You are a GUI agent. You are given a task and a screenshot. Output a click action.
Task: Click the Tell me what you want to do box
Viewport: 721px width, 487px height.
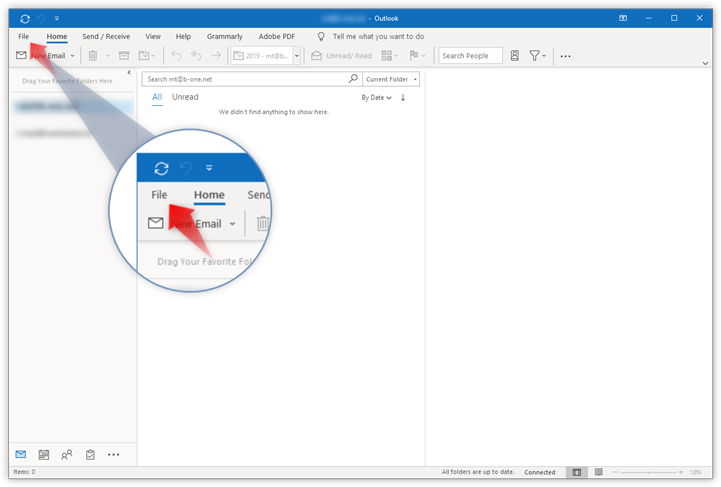378,36
